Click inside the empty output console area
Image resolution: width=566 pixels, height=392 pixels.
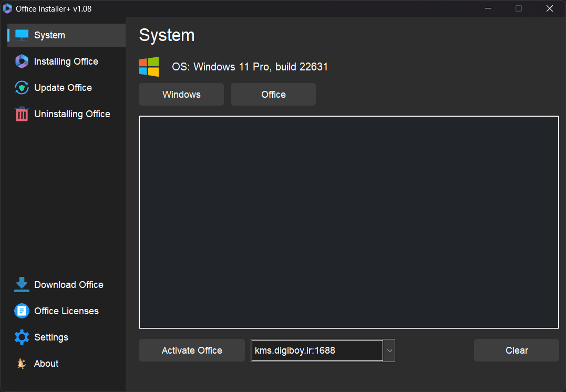pos(349,222)
